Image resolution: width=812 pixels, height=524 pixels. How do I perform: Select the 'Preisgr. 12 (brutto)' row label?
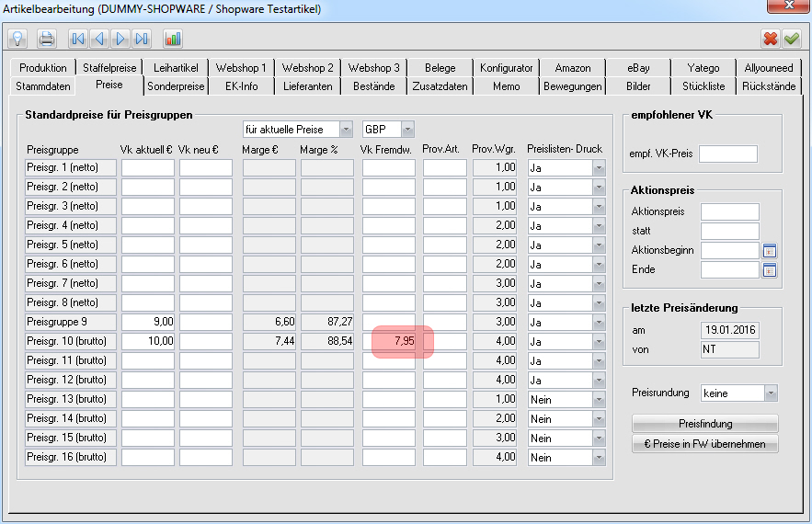point(71,380)
